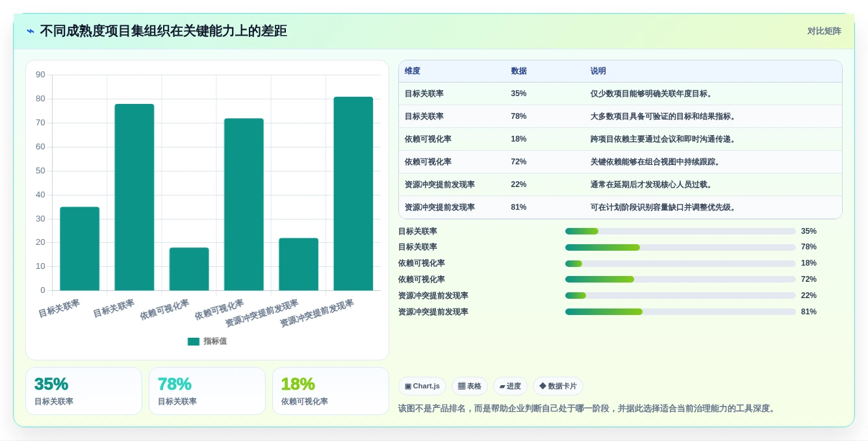Open the 35% 目标关联率 stat card
The image size is (868, 441).
click(x=84, y=391)
